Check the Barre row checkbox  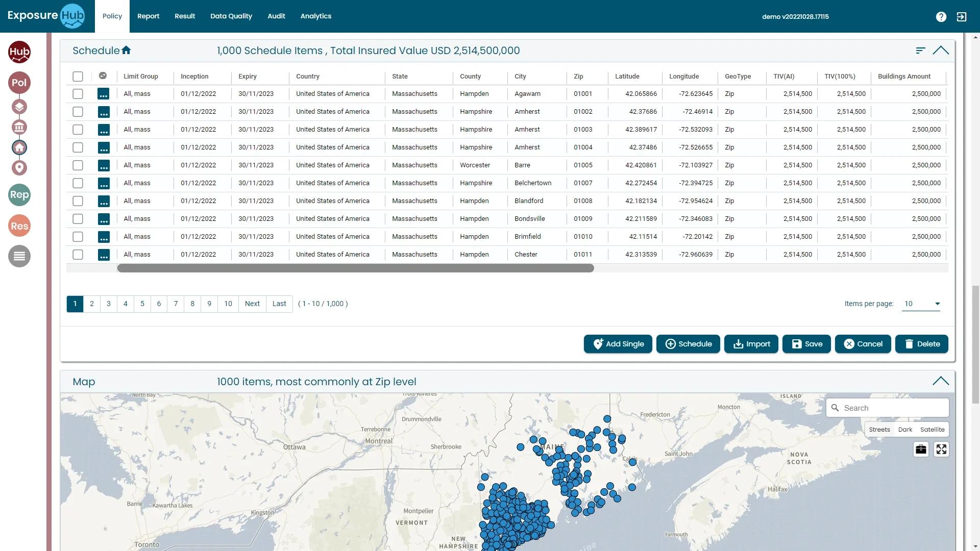(78, 165)
